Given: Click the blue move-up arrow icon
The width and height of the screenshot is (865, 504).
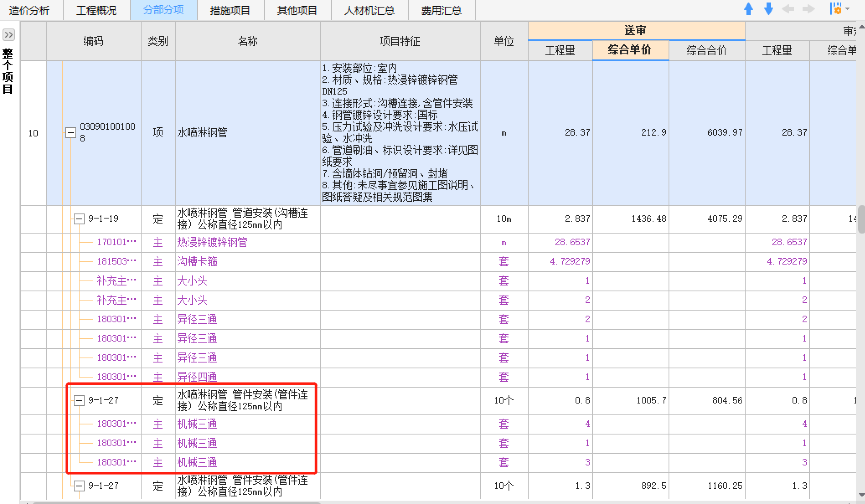Looking at the screenshot, I should tap(749, 9).
